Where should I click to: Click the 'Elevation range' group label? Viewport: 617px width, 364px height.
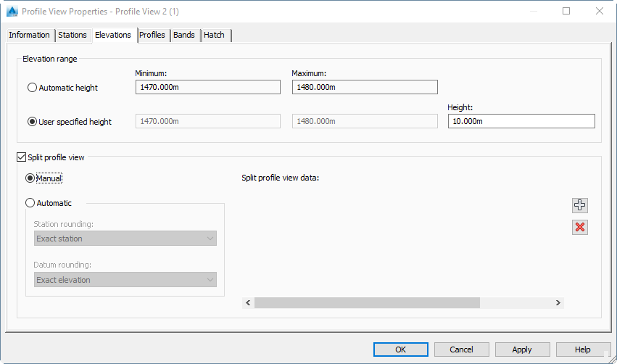coord(49,59)
